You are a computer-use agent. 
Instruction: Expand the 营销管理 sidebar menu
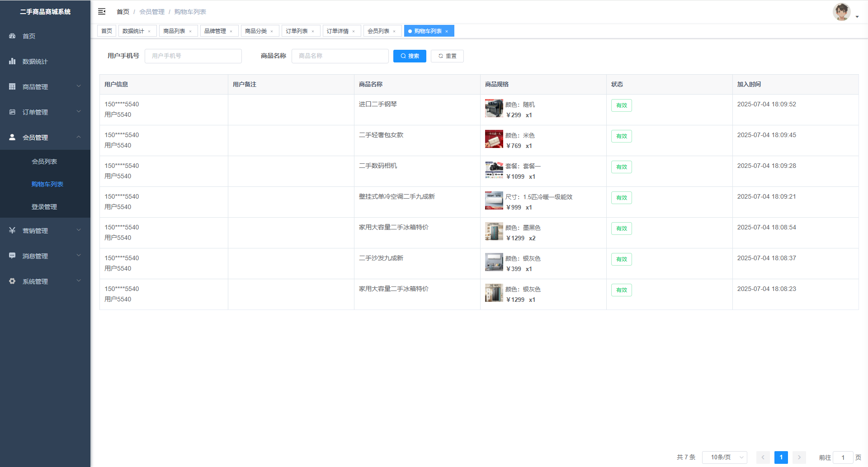pos(45,231)
